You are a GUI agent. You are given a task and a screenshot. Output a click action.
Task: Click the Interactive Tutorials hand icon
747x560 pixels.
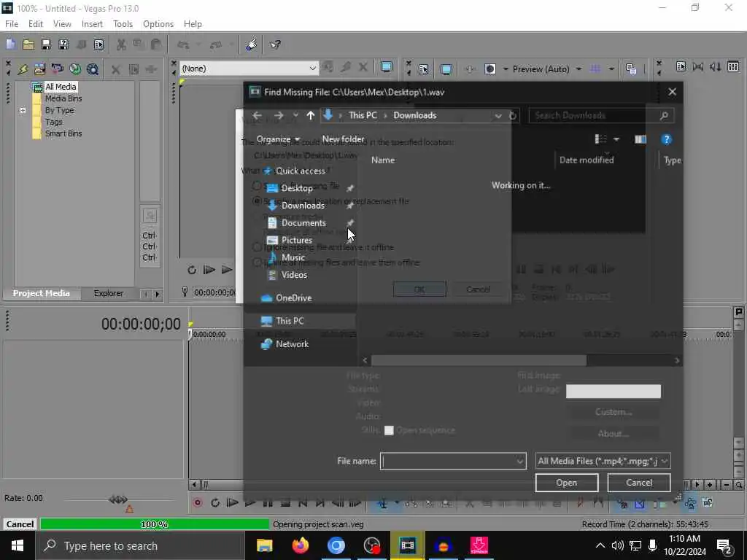pos(251,44)
